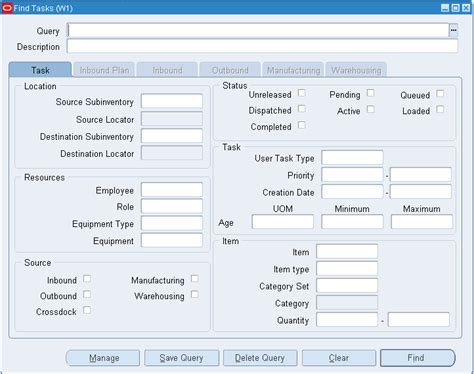Focus the Employee field
474x374 pixels.
pyautogui.click(x=172, y=190)
